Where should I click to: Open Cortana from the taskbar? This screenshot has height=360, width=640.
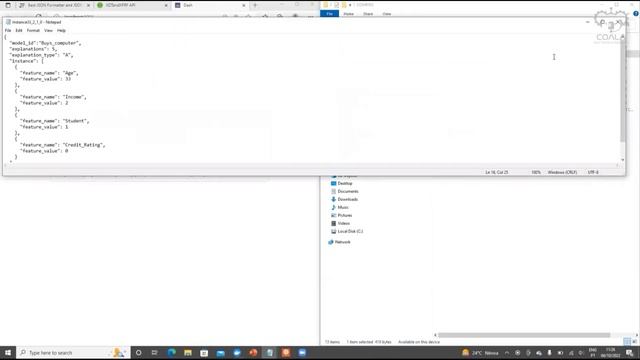tap(138, 353)
